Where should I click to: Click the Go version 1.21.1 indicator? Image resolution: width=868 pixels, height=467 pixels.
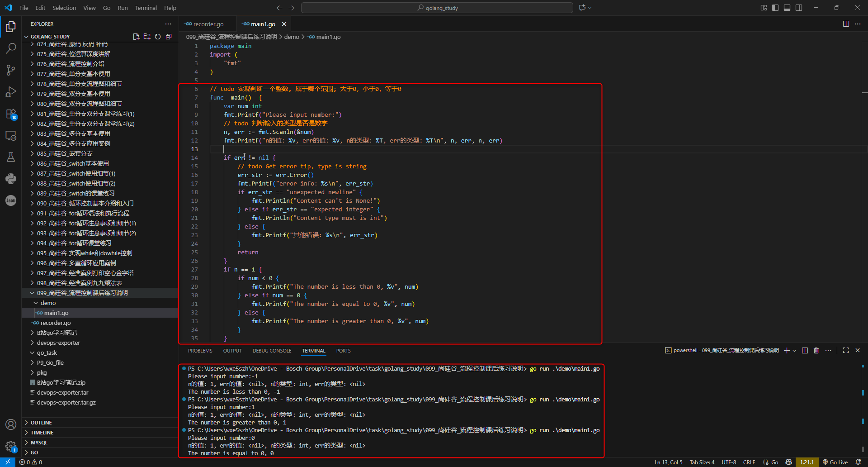pos(807,462)
